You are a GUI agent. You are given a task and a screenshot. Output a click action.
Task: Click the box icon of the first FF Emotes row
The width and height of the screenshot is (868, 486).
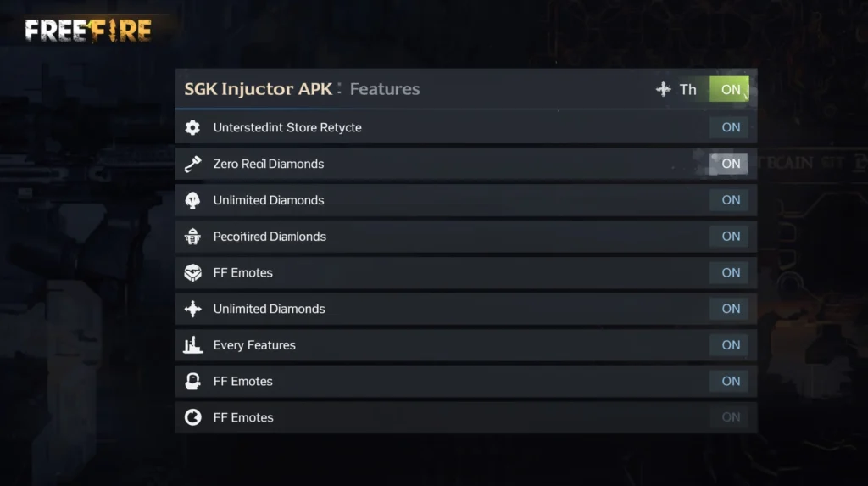pos(192,273)
